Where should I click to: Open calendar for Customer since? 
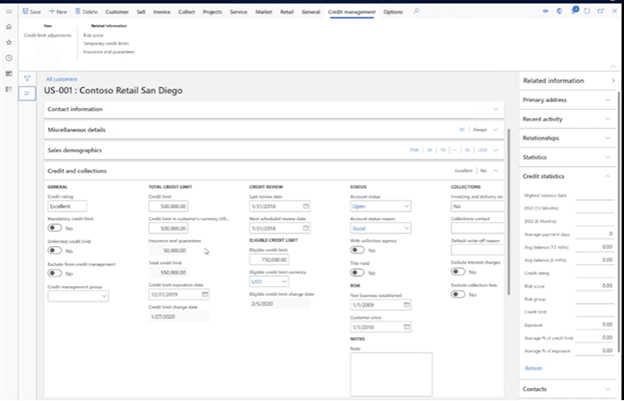[x=407, y=327]
